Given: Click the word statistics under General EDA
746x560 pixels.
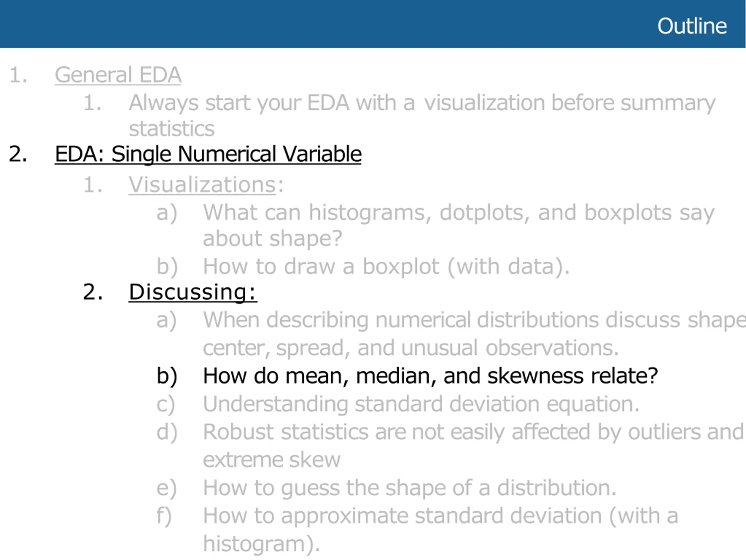Looking at the screenshot, I should (172, 129).
